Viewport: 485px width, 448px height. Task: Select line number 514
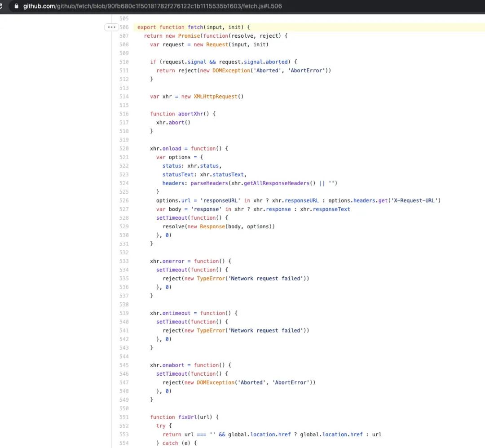(x=124, y=97)
